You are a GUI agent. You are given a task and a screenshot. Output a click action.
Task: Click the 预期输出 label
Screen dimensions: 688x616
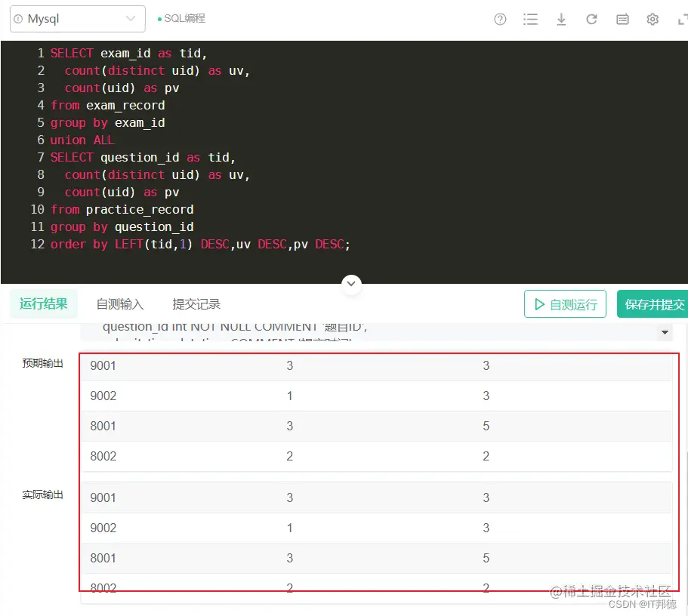42,363
